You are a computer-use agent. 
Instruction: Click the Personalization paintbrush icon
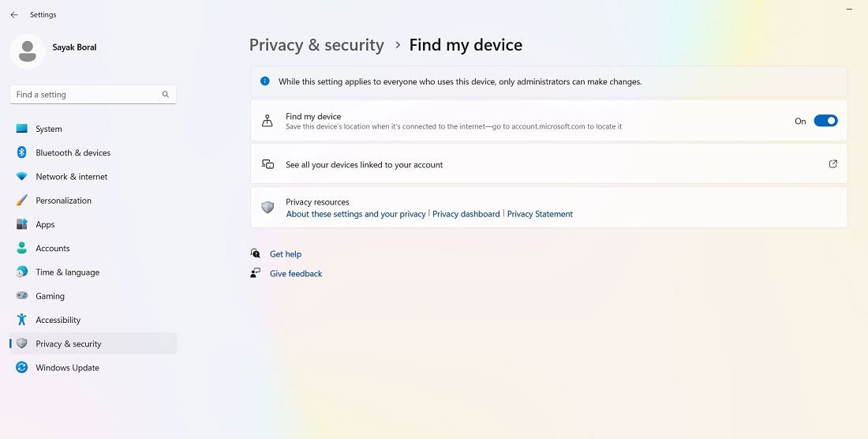pyautogui.click(x=21, y=201)
